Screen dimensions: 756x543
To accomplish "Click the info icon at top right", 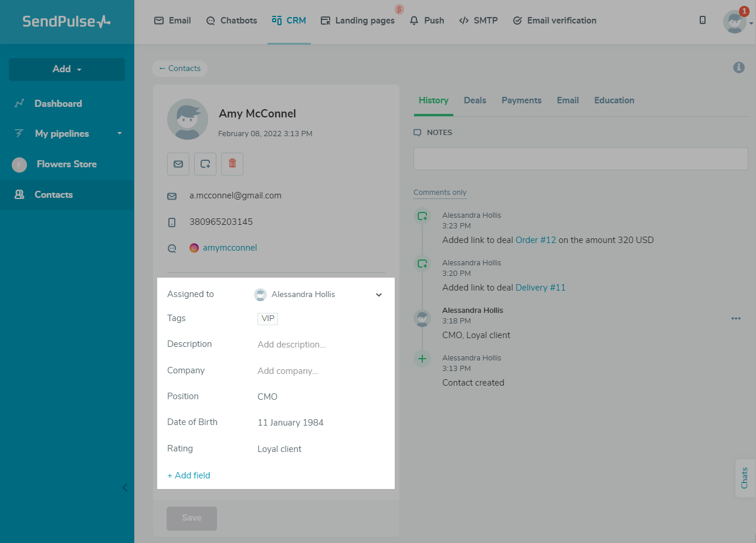I will tap(739, 68).
